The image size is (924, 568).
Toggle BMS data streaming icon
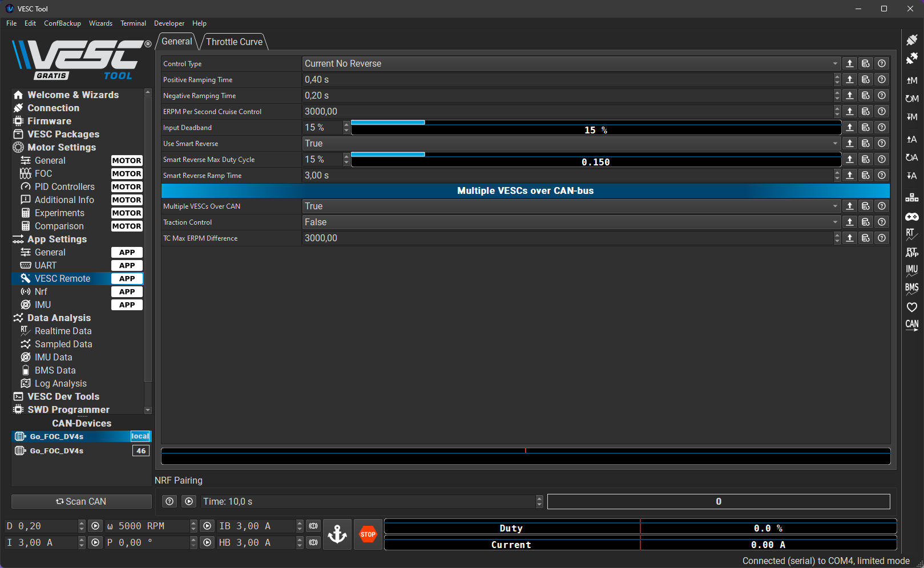pyautogui.click(x=911, y=289)
